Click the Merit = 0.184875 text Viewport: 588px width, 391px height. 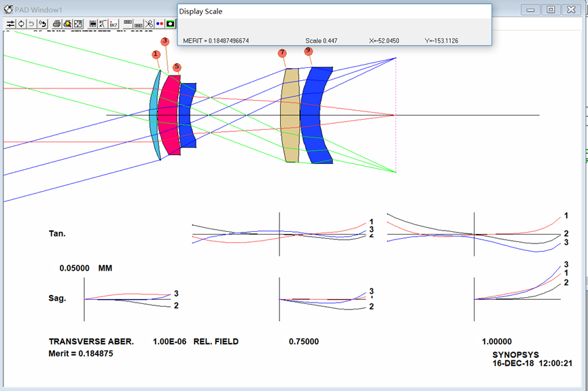[81, 354]
